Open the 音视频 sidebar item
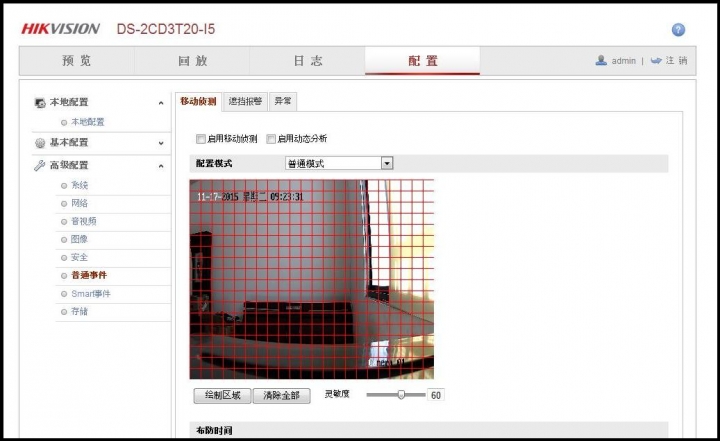Viewport: 720px width, 441px height. [x=84, y=221]
